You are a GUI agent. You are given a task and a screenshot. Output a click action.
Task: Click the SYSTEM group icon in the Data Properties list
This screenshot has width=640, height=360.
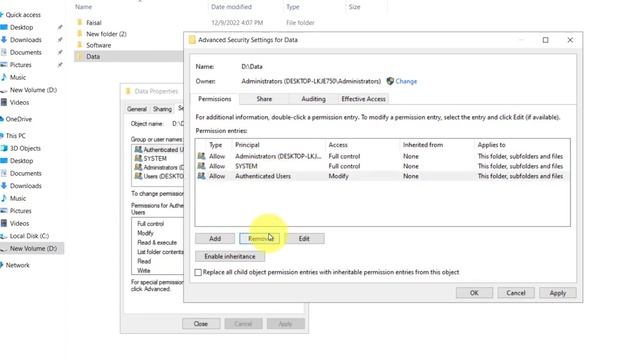[138, 158]
